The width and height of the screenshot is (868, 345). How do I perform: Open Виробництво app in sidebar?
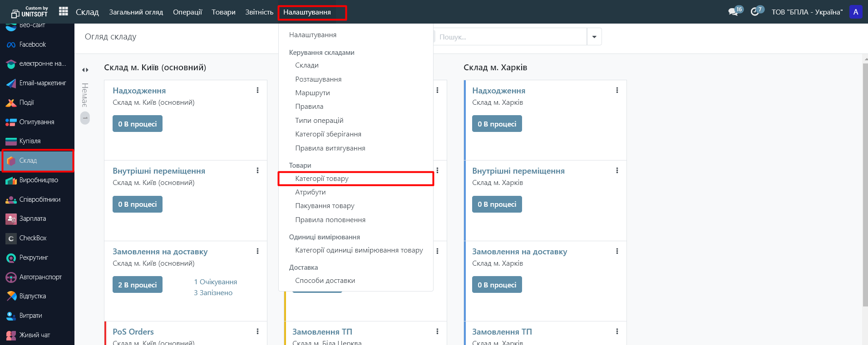tap(39, 180)
